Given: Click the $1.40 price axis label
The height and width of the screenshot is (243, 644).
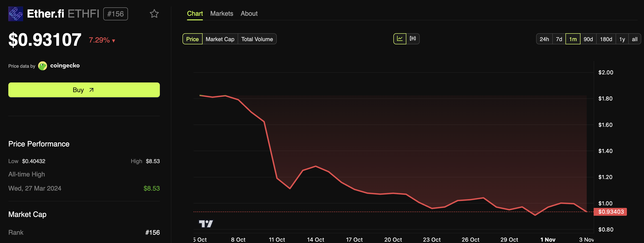Looking at the screenshot, I should coord(605,151).
